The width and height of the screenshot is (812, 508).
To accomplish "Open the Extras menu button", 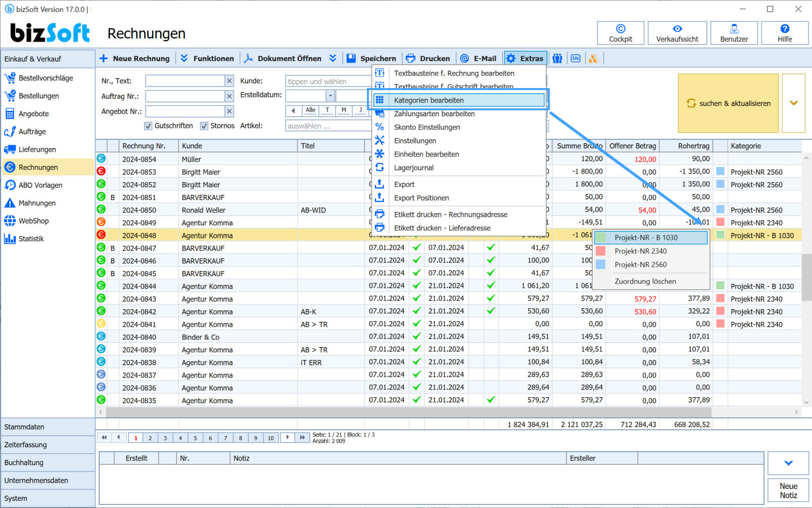I will pos(525,59).
